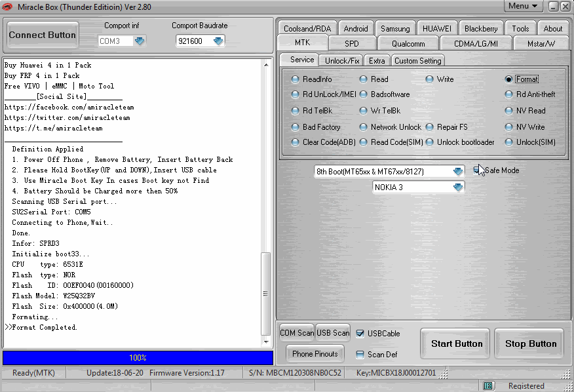This screenshot has height=392, width=574.
Task: Enable the Safe Mode checkbox
Action: (x=477, y=170)
